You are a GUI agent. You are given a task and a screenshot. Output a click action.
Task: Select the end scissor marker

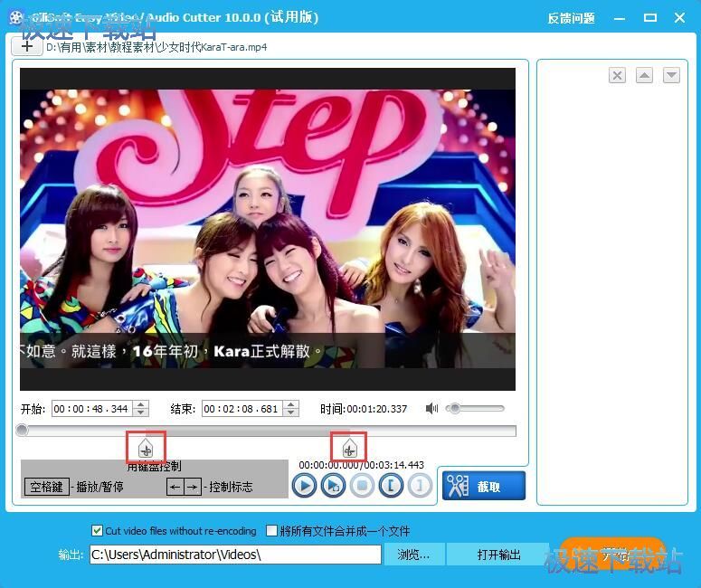[x=349, y=447]
